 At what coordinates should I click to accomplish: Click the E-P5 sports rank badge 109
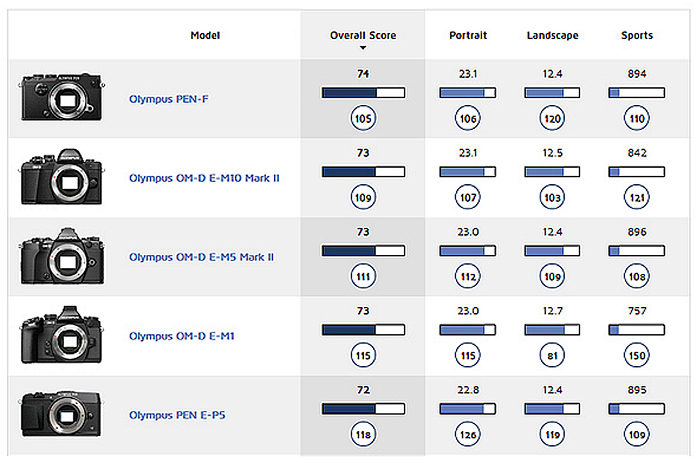pyautogui.click(x=636, y=435)
